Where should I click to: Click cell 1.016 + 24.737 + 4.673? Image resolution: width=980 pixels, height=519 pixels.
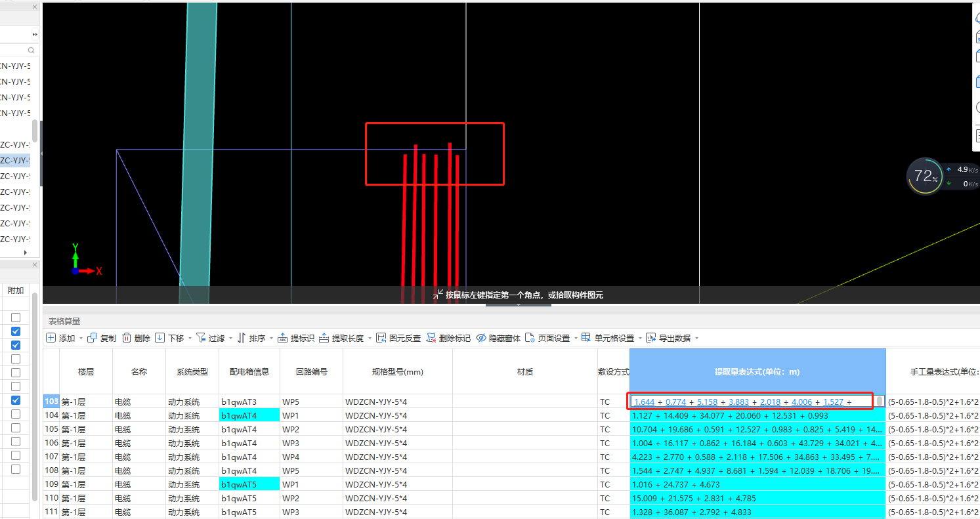[x=757, y=484]
